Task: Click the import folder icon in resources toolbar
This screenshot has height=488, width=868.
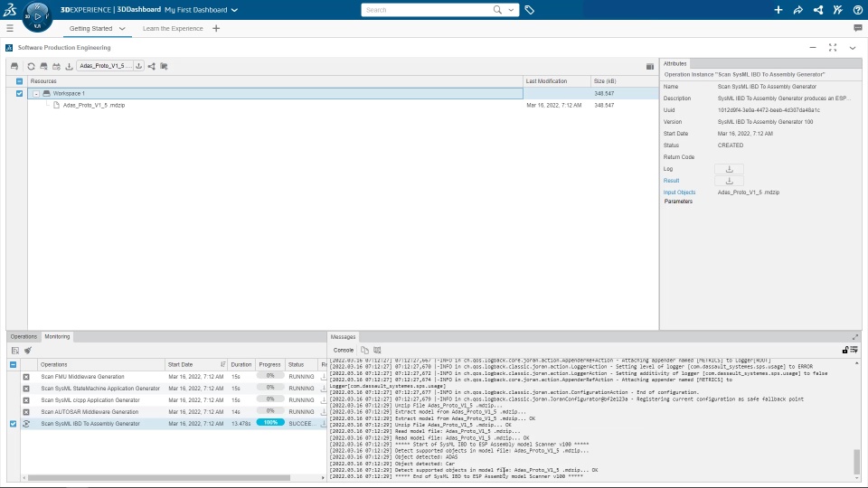Action: 164,66
